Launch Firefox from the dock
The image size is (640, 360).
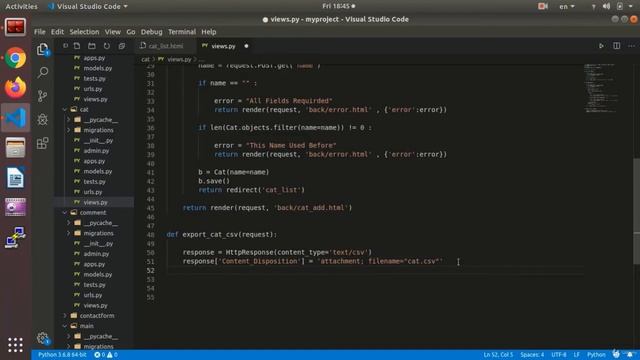point(16,87)
